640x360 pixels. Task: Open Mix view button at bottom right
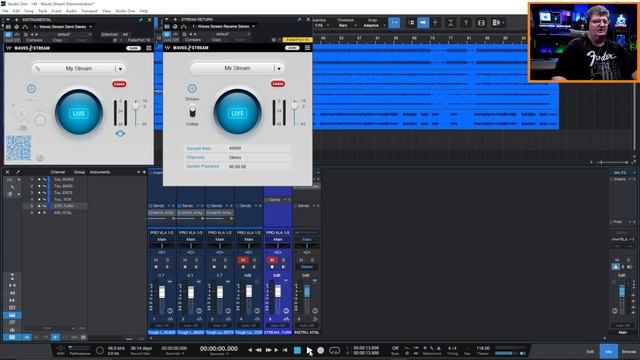click(609, 351)
